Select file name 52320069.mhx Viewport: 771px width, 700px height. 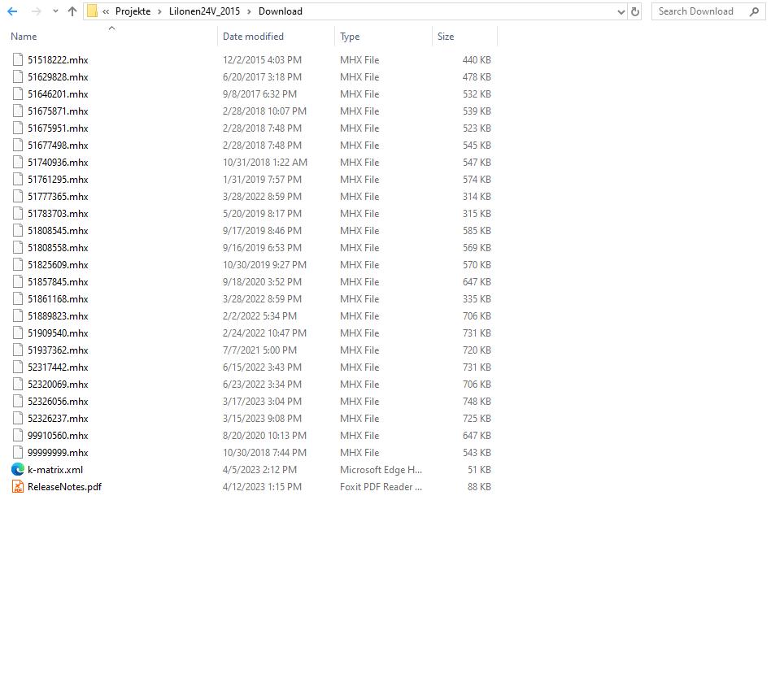pos(58,385)
